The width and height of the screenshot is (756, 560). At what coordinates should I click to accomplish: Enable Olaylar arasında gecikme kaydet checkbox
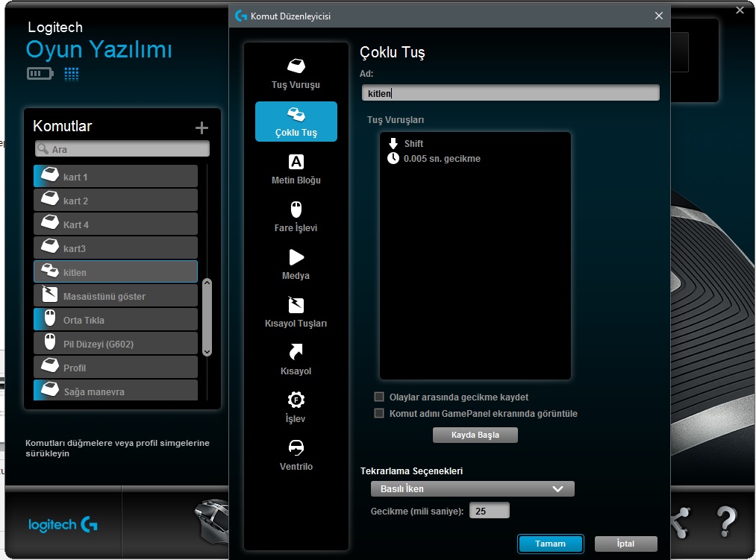pyautogui.click(x=379, y=397)
